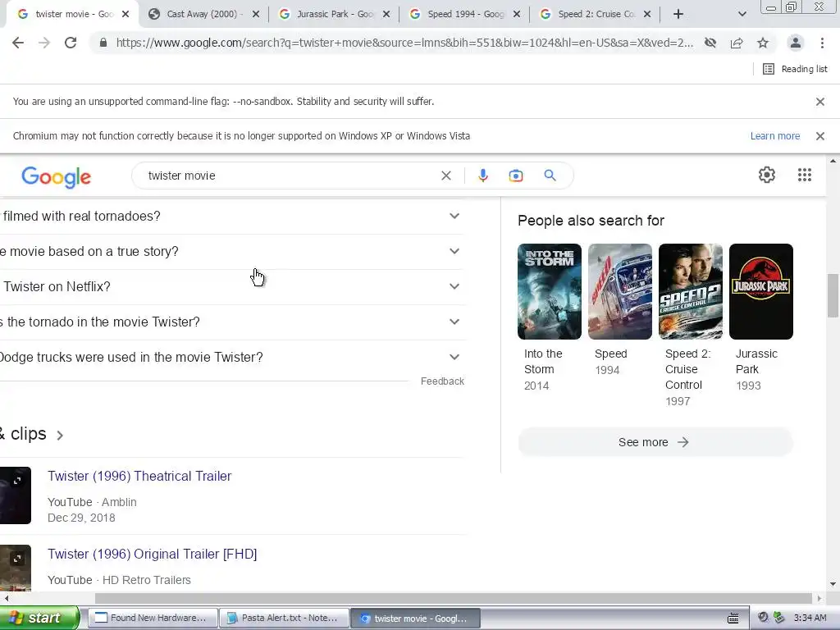Click See more related movies button

tap(655, 442)
